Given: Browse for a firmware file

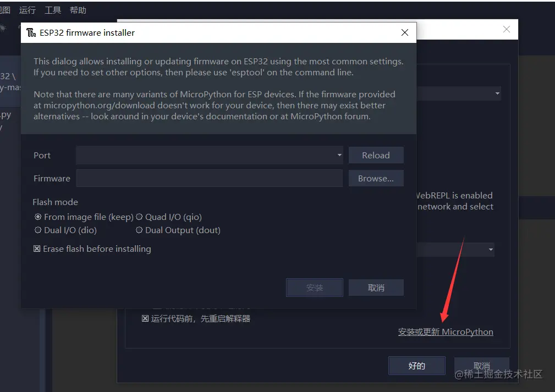Looking at the screenshot, I should (x=376, y=178).
